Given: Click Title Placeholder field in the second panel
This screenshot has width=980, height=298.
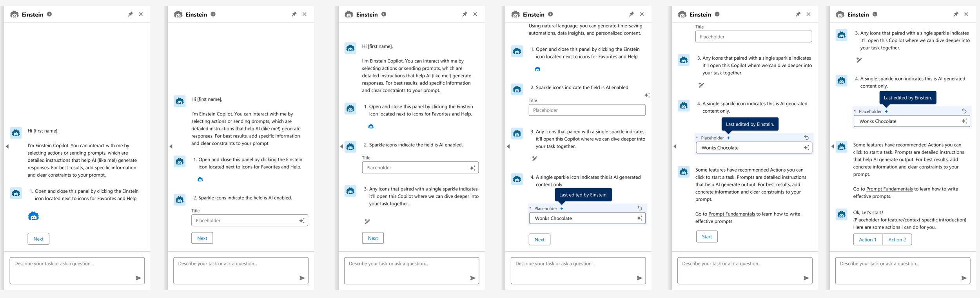Looking at the screenshot, I should [x=250, y=220].
